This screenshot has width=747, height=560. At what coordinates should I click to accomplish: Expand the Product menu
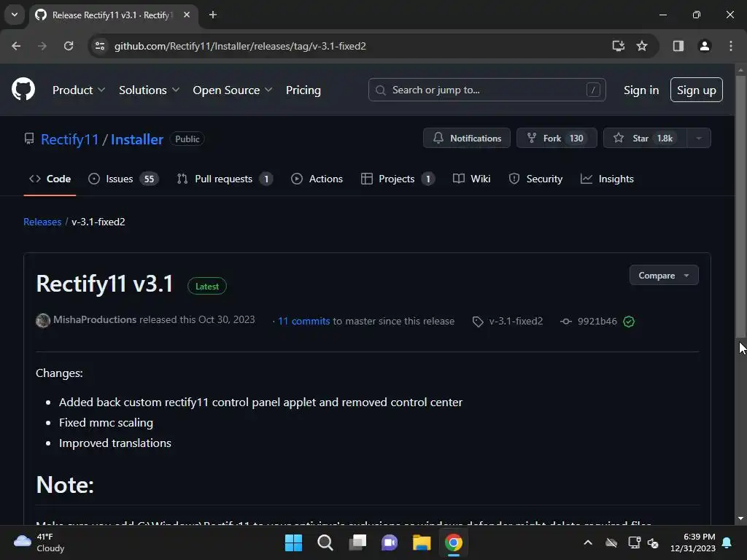tap(79, 90)
